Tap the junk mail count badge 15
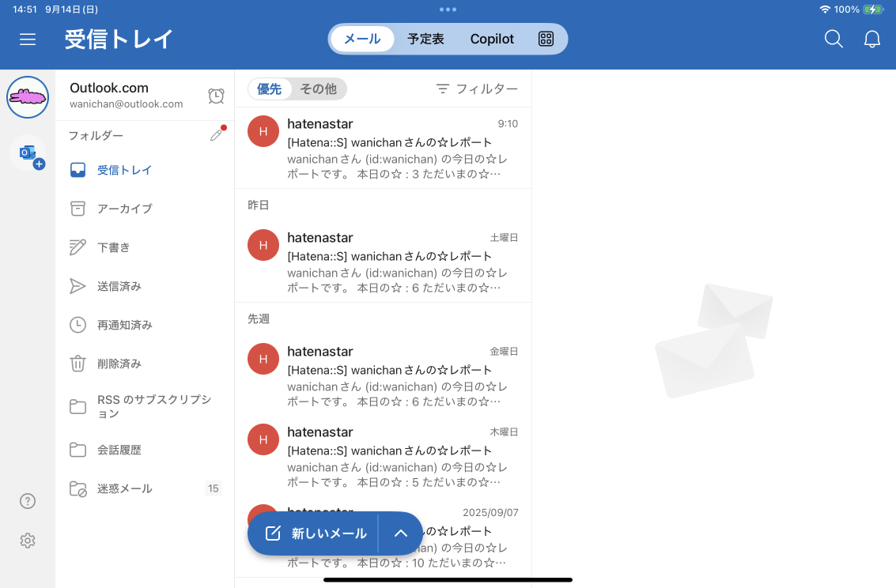The height and width of the screenshot is (588, 896). [214, 488]
